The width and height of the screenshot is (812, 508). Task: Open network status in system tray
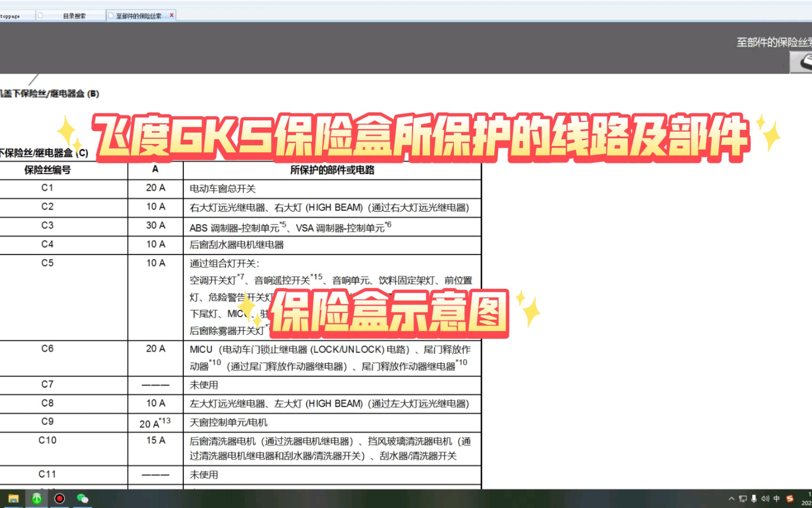click(743, 499)
